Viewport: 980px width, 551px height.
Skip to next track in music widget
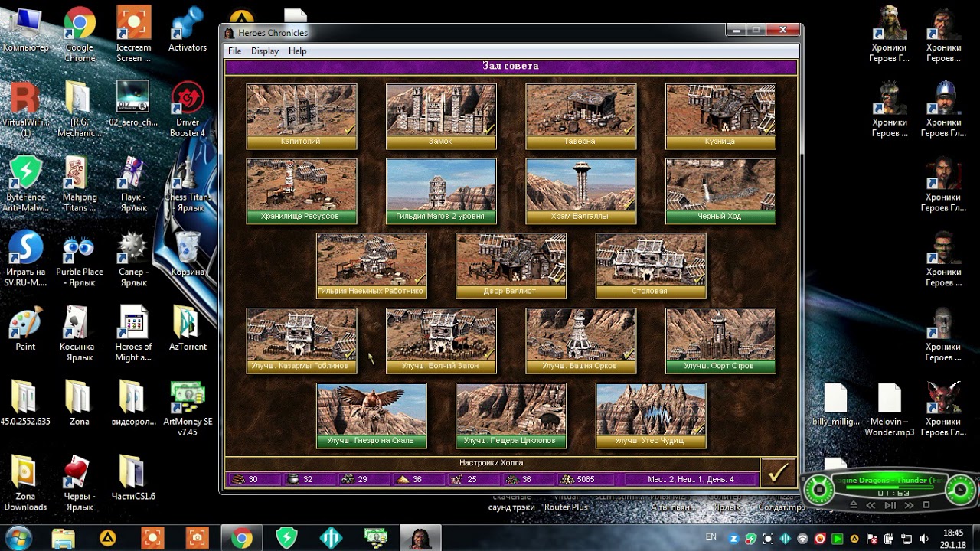[910, 505]
